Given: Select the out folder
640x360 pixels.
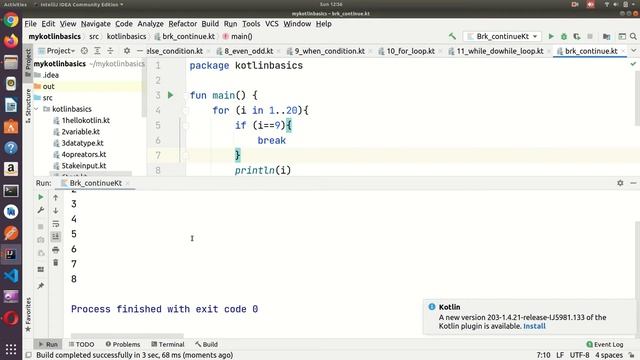Looking at the screenshot, I should [48, 87].
